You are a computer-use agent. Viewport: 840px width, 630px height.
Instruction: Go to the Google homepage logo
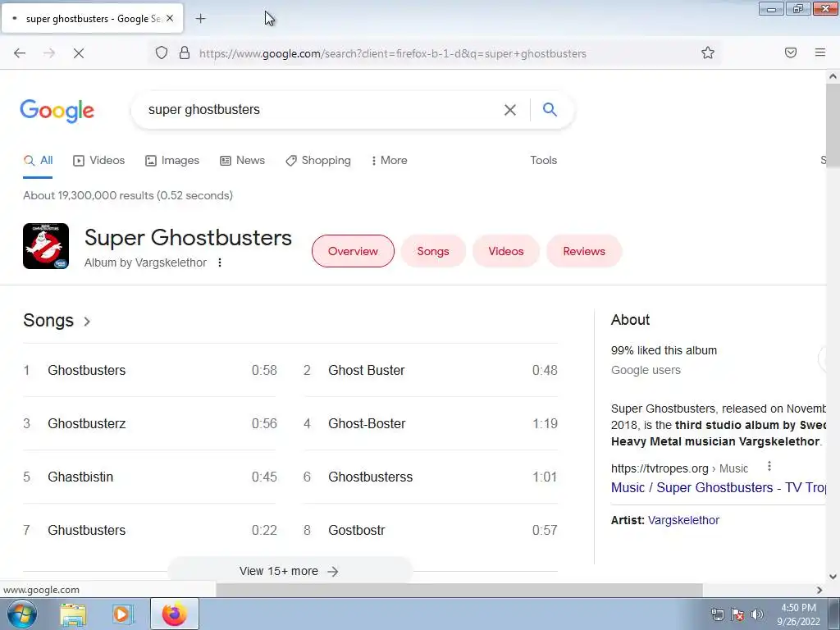57,111
